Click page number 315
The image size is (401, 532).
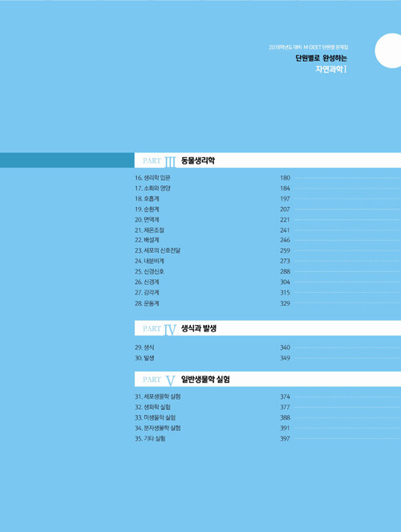[285, 292]
